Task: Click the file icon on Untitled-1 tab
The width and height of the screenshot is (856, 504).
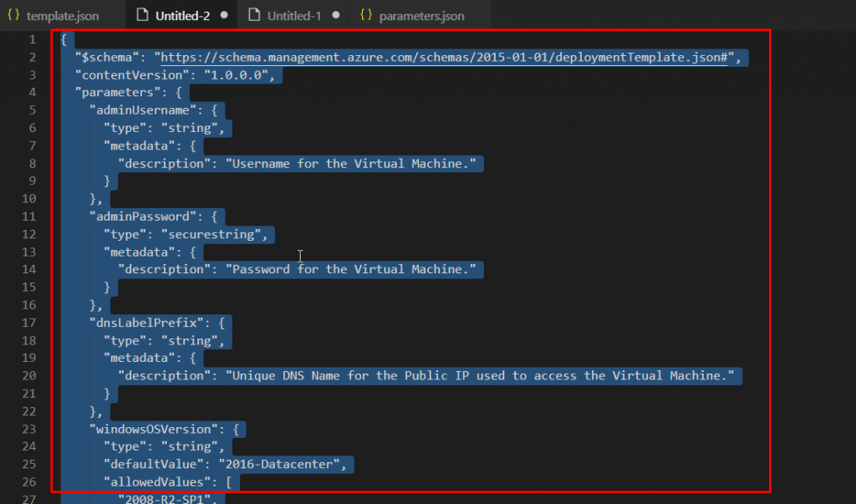Action: (x=254, y=15)
